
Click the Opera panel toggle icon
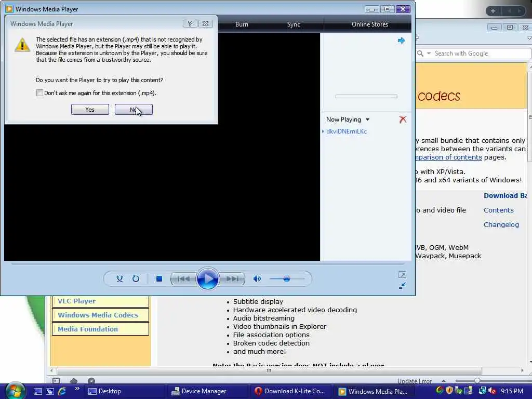pos(56,381)
